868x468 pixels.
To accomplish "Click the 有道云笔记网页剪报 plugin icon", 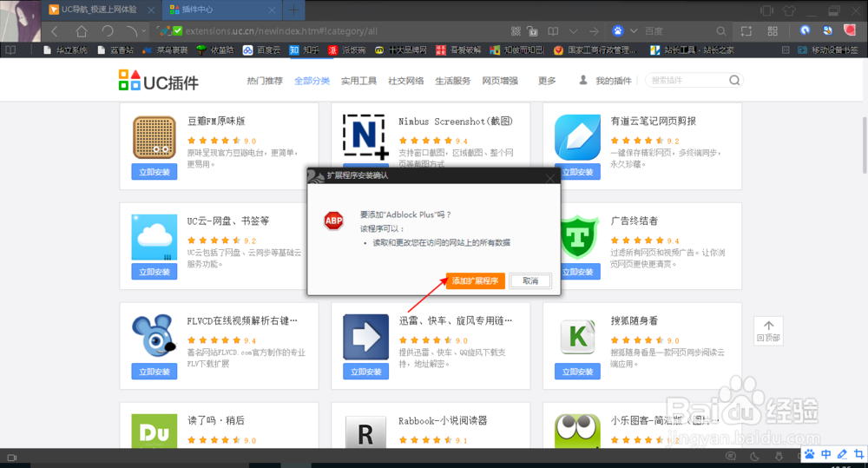I will point(577,137).
